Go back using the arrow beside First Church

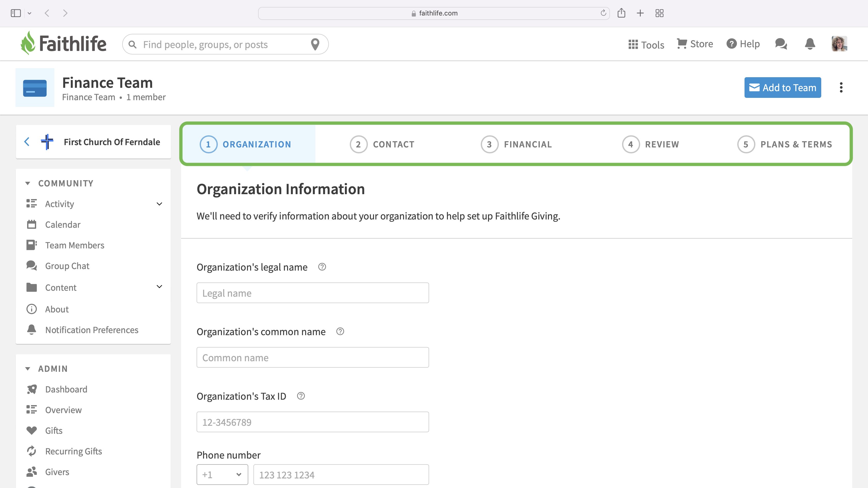27,142
